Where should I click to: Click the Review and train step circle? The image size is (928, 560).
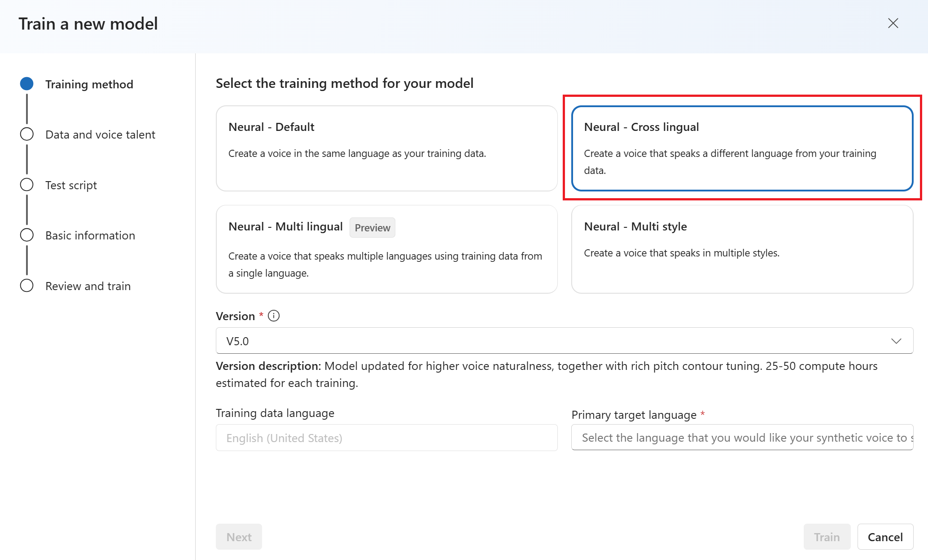tap(27, 286)
